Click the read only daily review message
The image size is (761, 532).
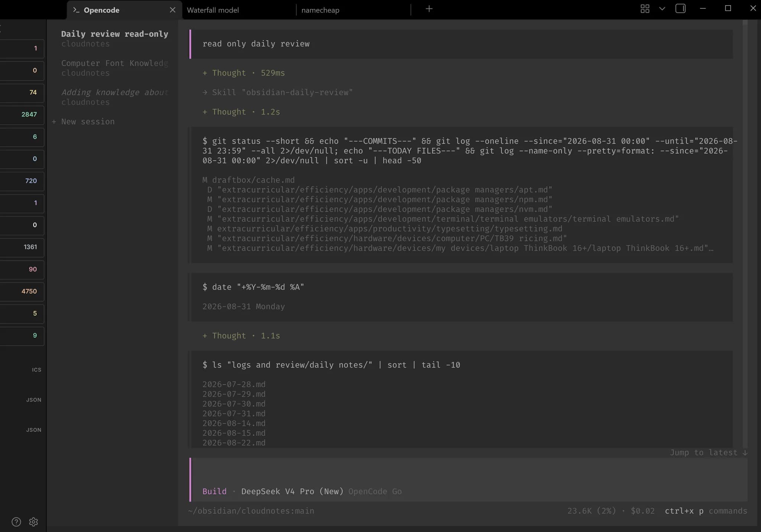(x=462, y=44)
